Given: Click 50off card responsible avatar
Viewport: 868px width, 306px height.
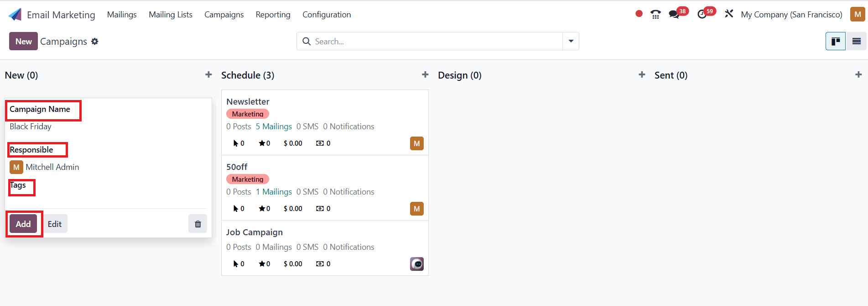Looking at the screenshot, I should [x=417, y=209].
